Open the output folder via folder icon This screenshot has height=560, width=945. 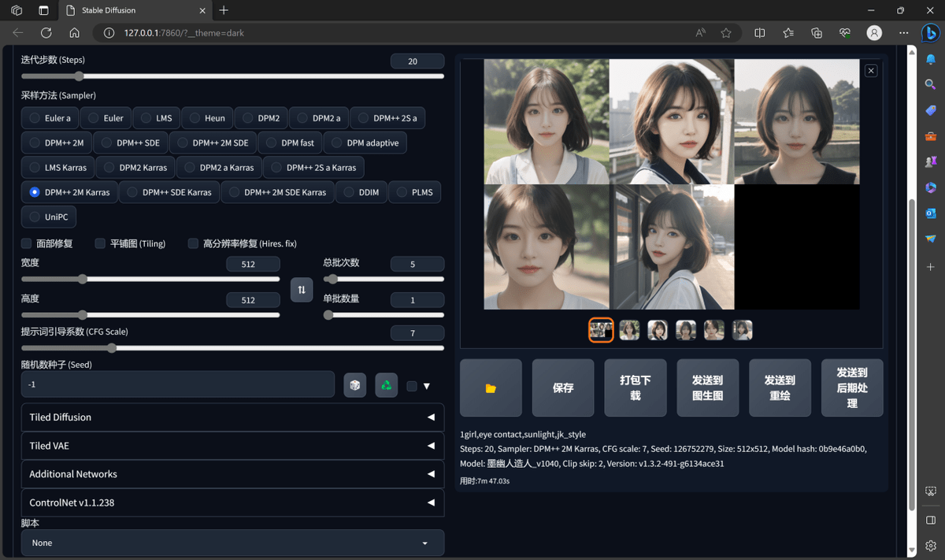(x=490, y=388)
